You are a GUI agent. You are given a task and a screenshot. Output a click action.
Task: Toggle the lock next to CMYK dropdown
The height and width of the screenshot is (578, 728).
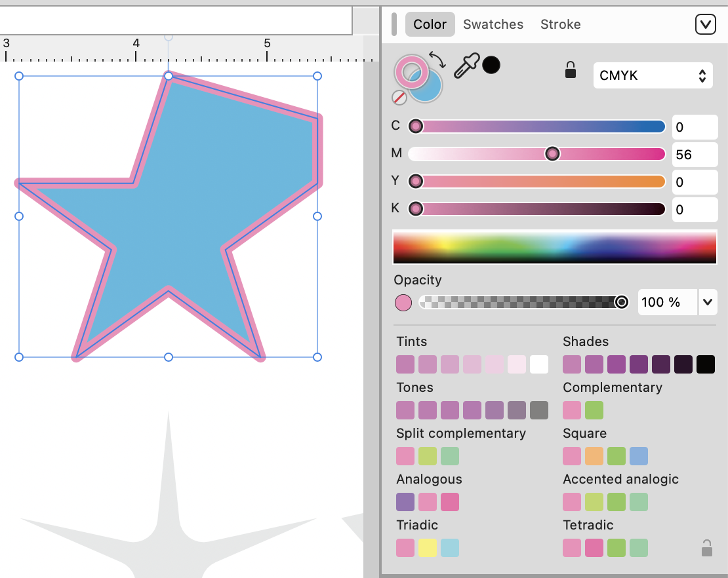pos(571,71)
